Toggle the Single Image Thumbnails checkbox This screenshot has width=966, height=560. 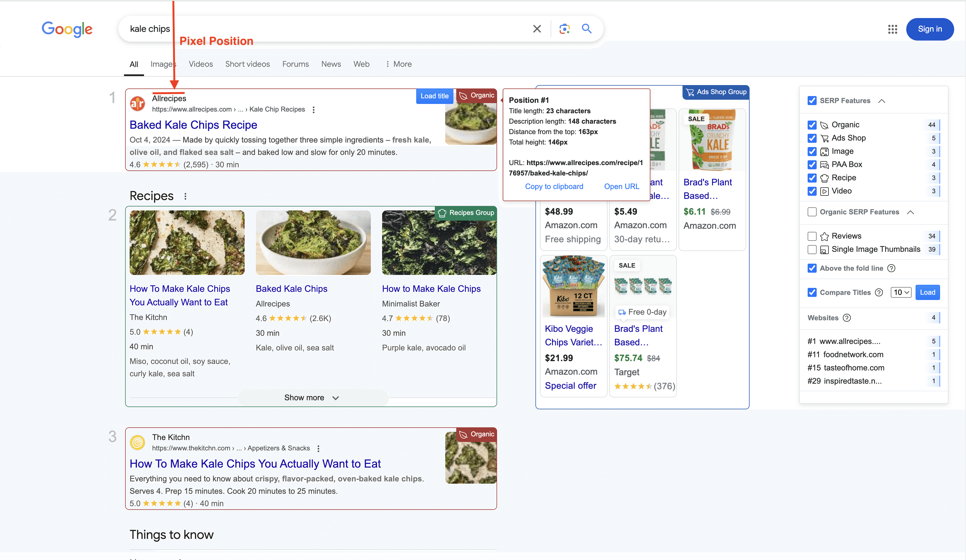pyautogui.click(x=812, y=250)
